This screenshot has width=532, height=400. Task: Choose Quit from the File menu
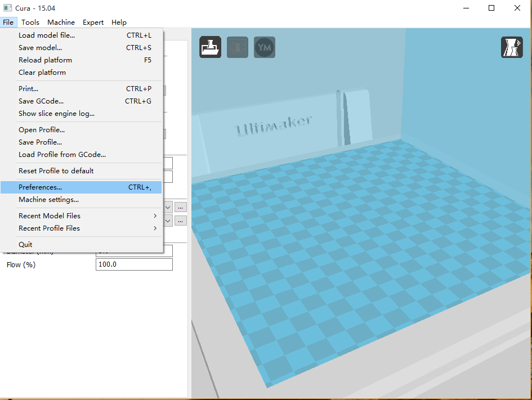(x=81, y=244)
